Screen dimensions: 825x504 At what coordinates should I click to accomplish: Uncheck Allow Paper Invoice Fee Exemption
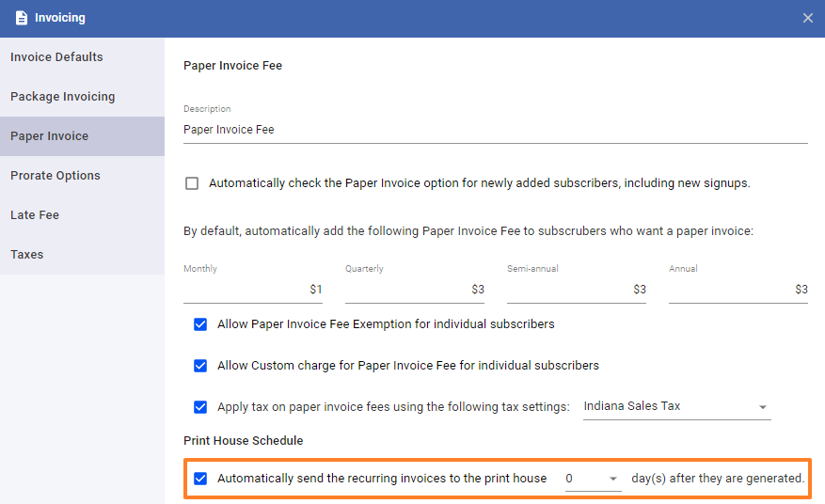tap(200, 324)
